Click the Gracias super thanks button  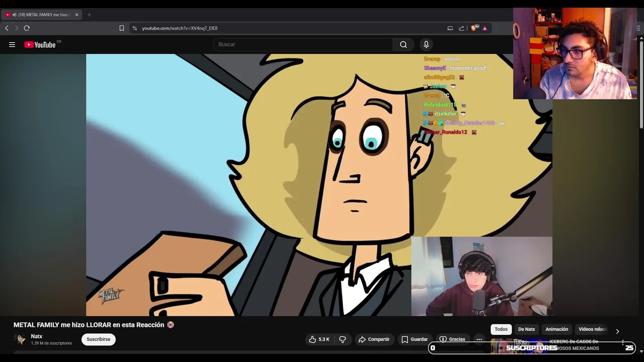click(452, 339)
